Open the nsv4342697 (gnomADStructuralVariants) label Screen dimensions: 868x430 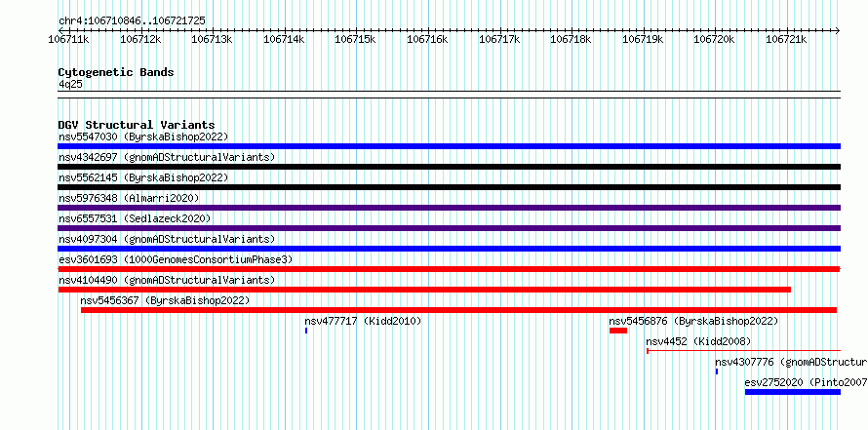click(167, 157)
